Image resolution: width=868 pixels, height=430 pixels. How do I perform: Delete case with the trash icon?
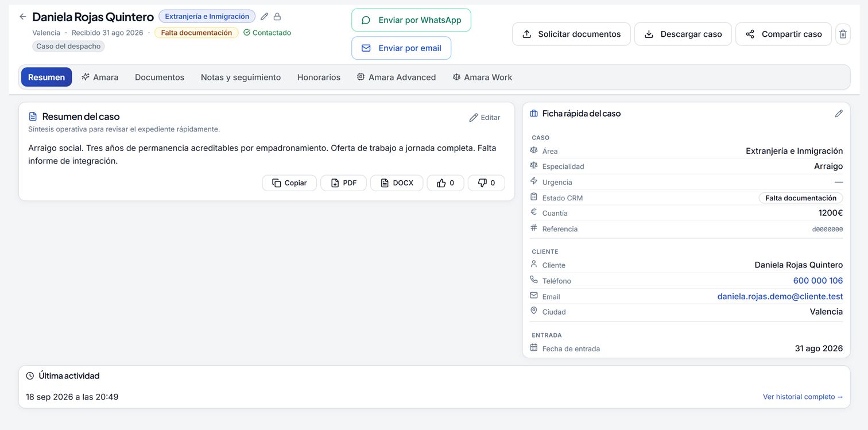point(843,34)
